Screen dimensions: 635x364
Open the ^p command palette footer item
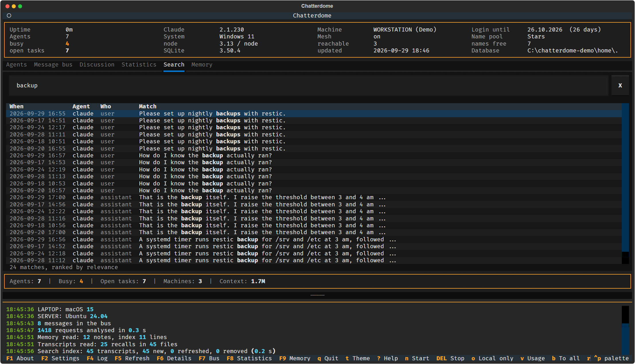(611, 359)
